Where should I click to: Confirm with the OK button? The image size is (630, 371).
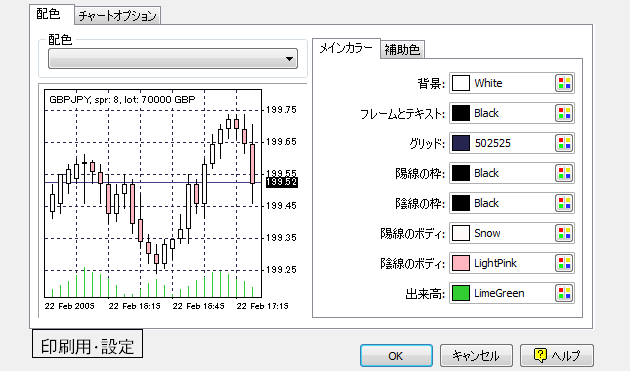pos(396,356)
